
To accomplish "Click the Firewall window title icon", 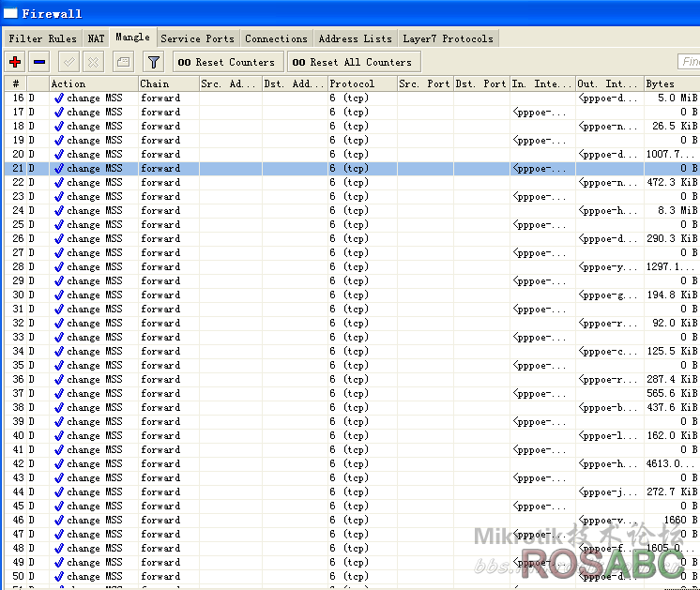I will point(10,13).
